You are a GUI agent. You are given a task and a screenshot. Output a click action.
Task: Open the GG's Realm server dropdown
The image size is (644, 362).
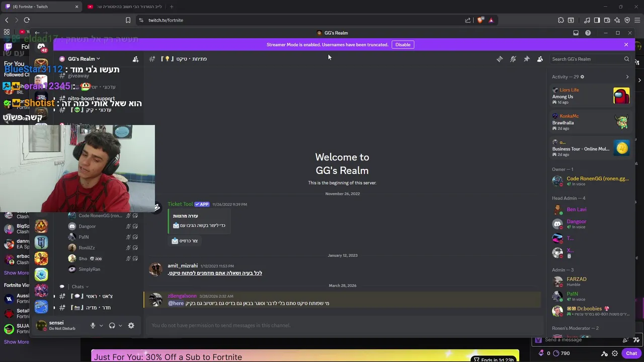[80, 59]
